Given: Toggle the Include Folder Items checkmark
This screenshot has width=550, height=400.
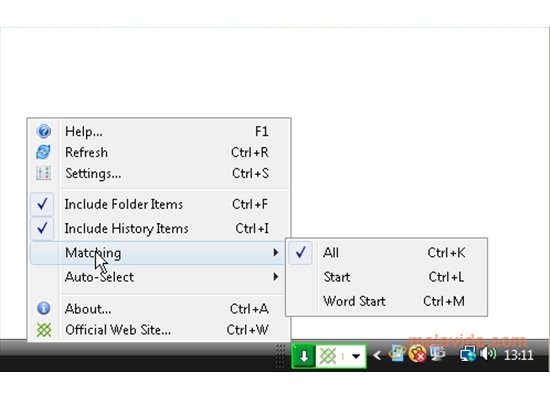Looking at the screenshot, I should pyautogui.click(x=42, y=204).
